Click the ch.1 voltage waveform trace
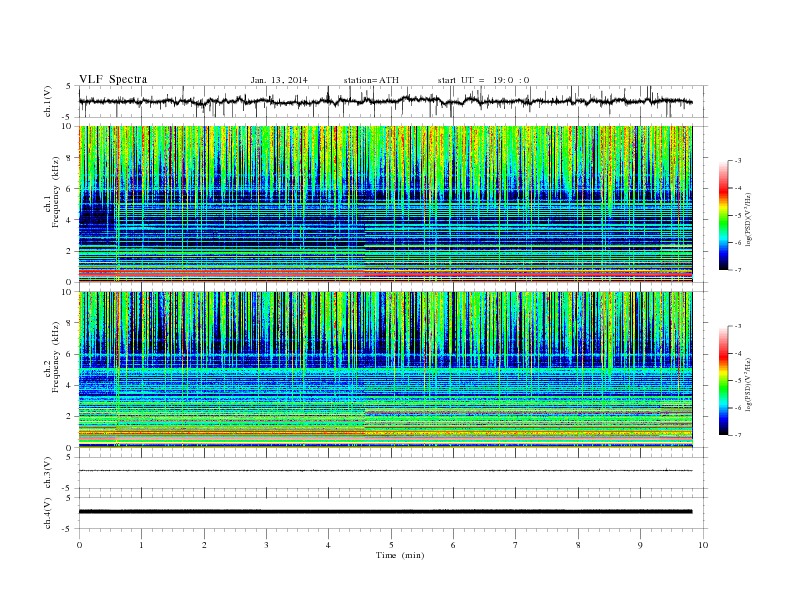The width and height of the screenshot is (792, 612). pyautogui.click(x=385, y=101)
